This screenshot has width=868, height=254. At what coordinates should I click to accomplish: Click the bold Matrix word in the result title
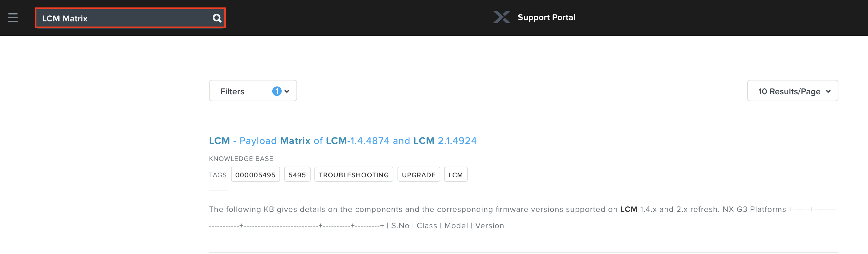295,141
